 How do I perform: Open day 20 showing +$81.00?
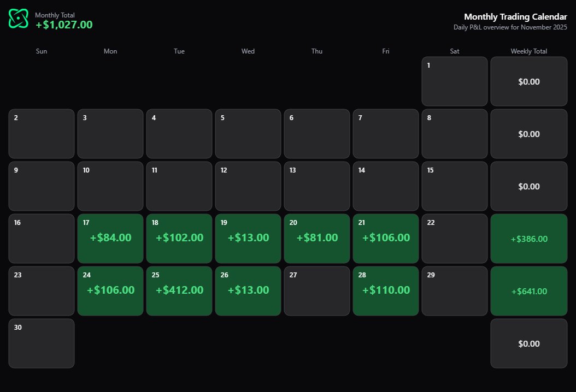pos(317,239)
